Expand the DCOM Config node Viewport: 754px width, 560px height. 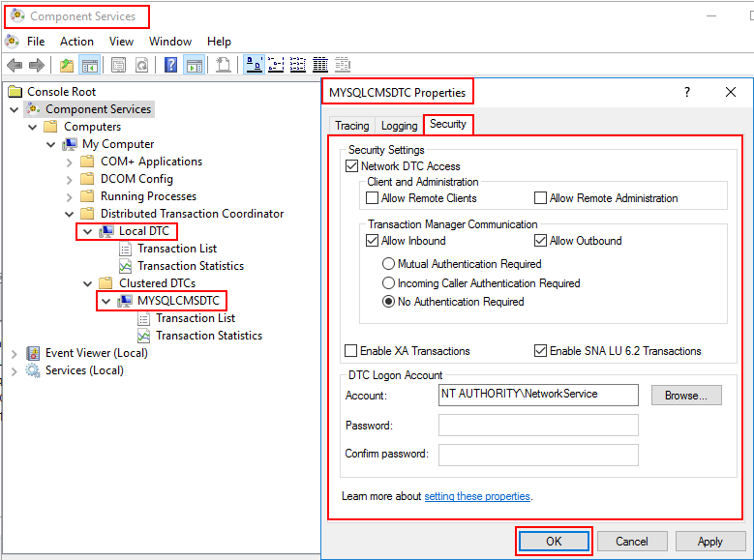[70, 179]
